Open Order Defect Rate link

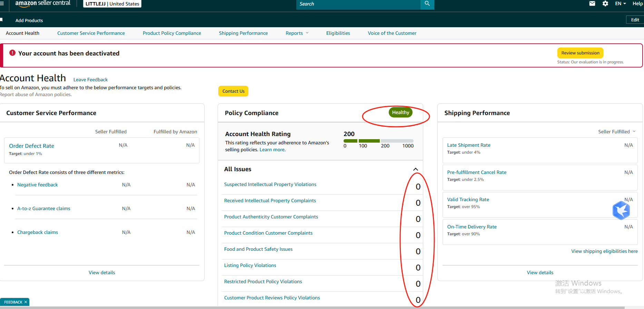click(31, 146)
